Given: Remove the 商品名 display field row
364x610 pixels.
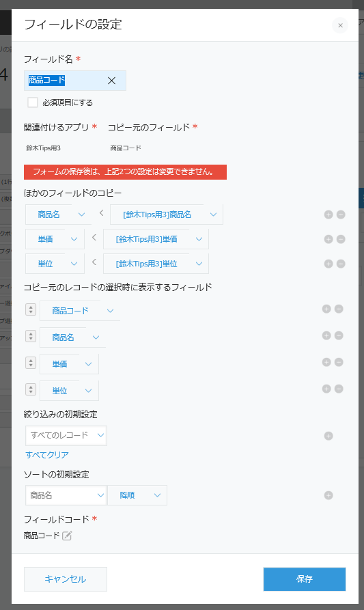Looking at the screenshot, I should point(339,335).
